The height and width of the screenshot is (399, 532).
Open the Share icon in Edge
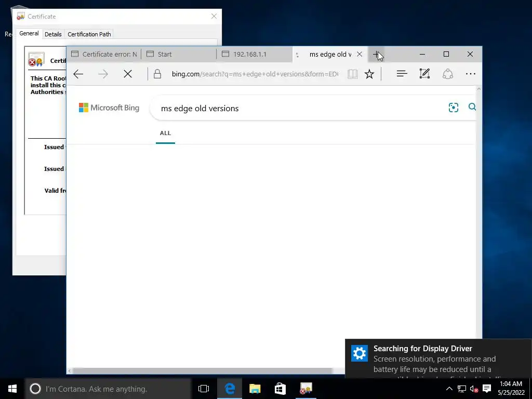tap(447, 74)
